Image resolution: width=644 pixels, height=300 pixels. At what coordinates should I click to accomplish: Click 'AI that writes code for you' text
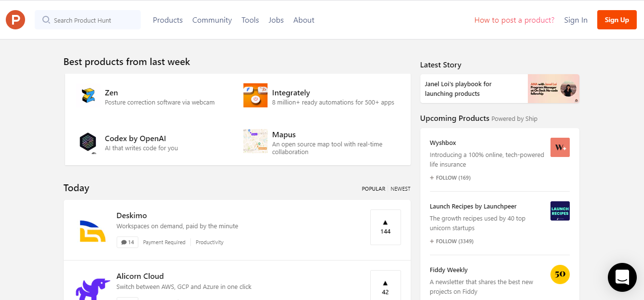pyautogui.click(x=141, y=148)
